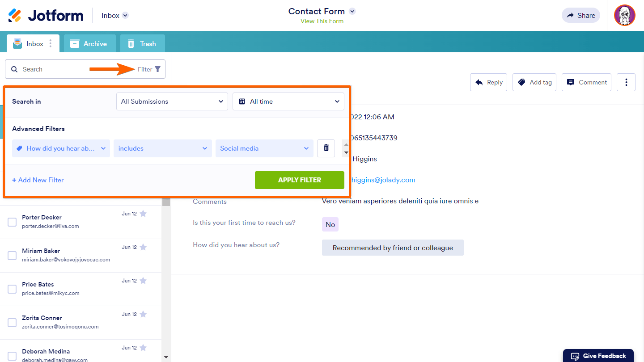Select the Price Bates checkbox
Image resolution: width=644 pixels, height=362 pixels.
coord(12,289)
